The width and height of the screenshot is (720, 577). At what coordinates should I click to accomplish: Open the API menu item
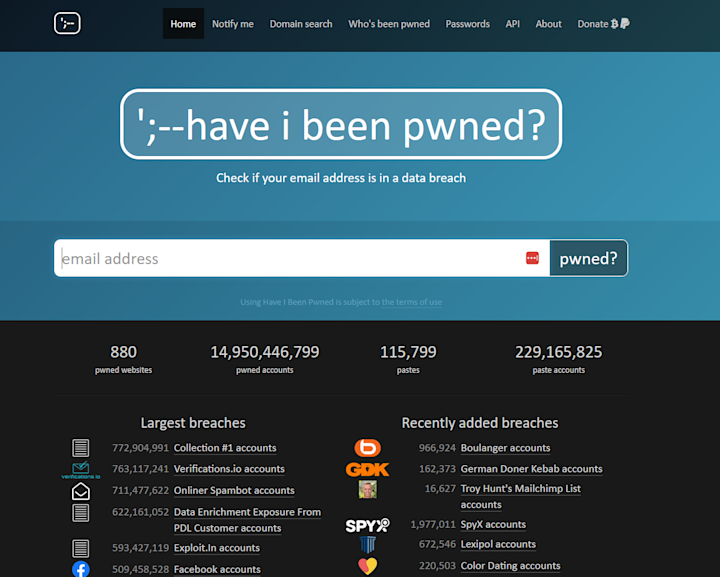pyautogui.click(x=512, y=24)
